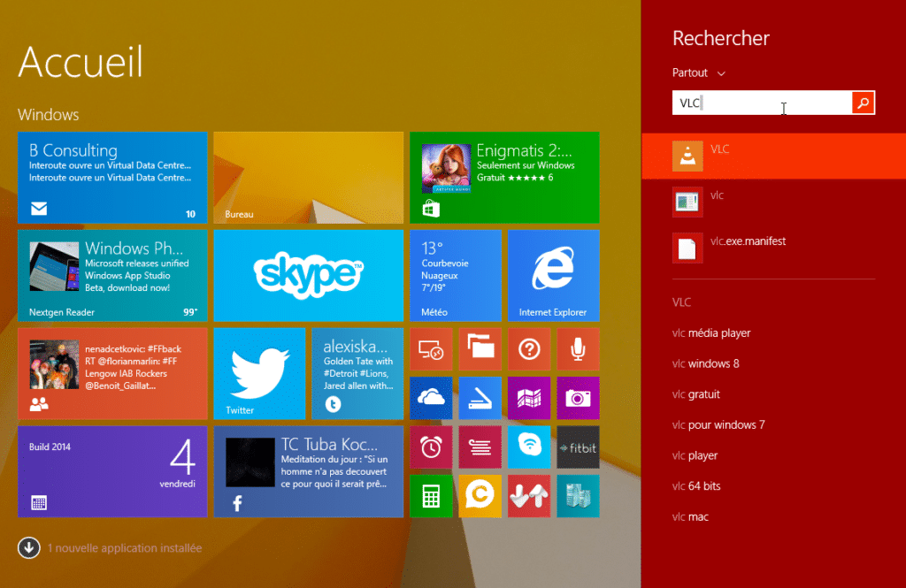Show all apps with down arrow button
This screenshot has height=588, width=906.
point(29,547)
